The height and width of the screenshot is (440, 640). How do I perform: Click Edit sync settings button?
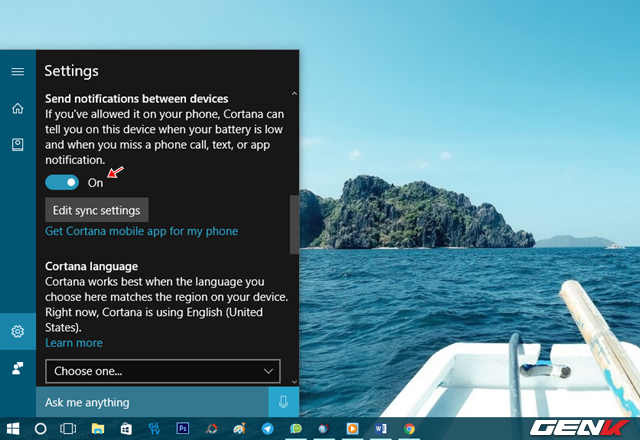[x=96, y=210]
